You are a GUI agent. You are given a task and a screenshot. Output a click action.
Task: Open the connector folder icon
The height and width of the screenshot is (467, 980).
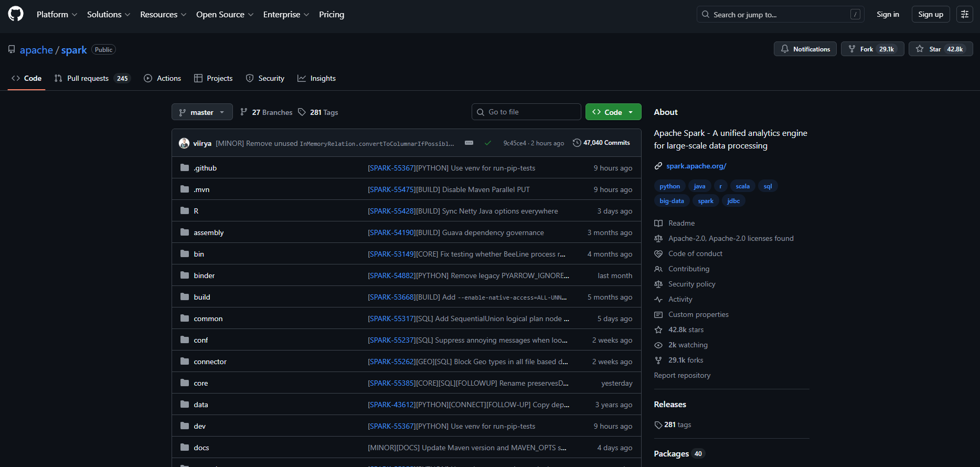click(185, 362)
